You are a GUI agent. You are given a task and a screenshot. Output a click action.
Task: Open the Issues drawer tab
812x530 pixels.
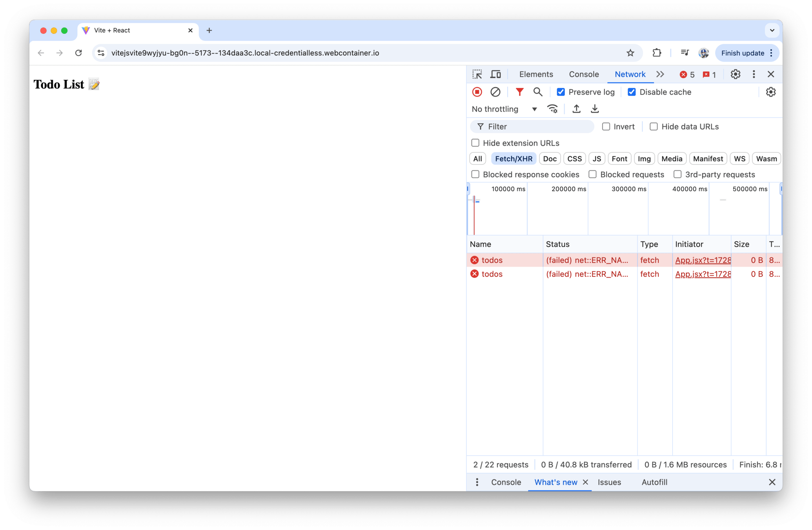609,482
